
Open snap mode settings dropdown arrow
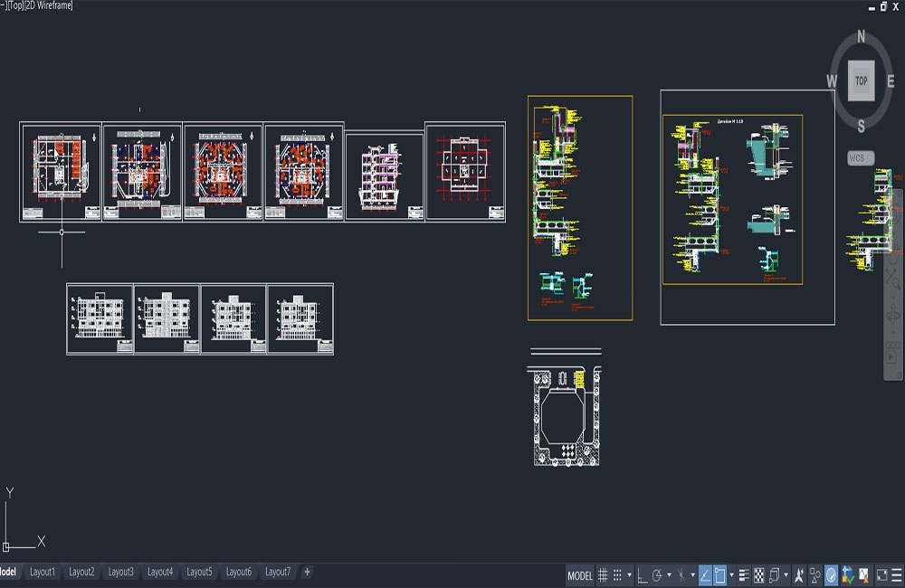coord(629,575)
